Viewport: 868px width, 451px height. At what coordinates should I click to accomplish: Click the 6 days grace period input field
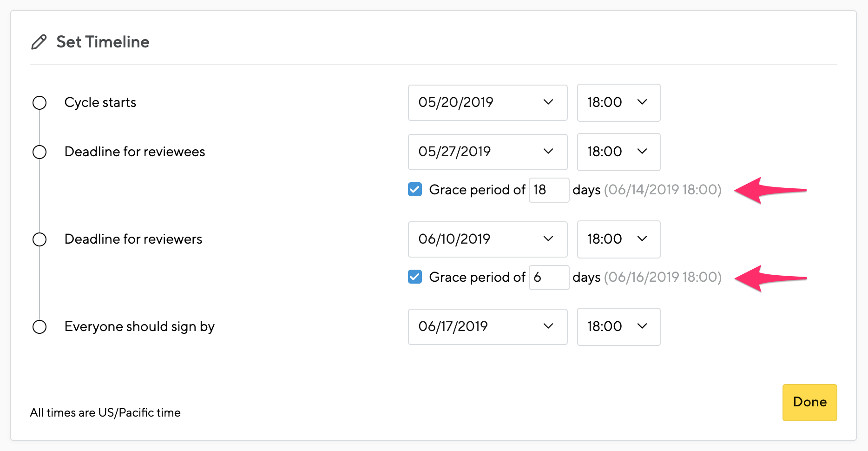(549, 277)
